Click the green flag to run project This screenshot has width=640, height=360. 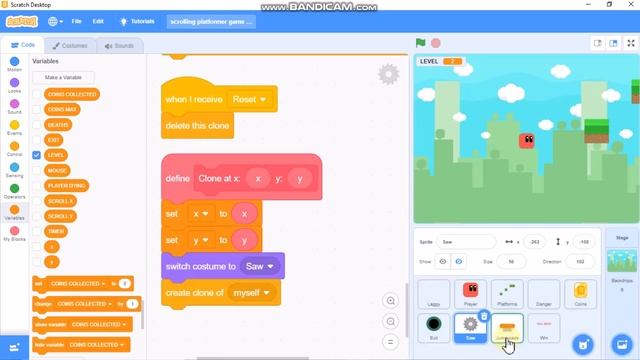coord(420,43)
